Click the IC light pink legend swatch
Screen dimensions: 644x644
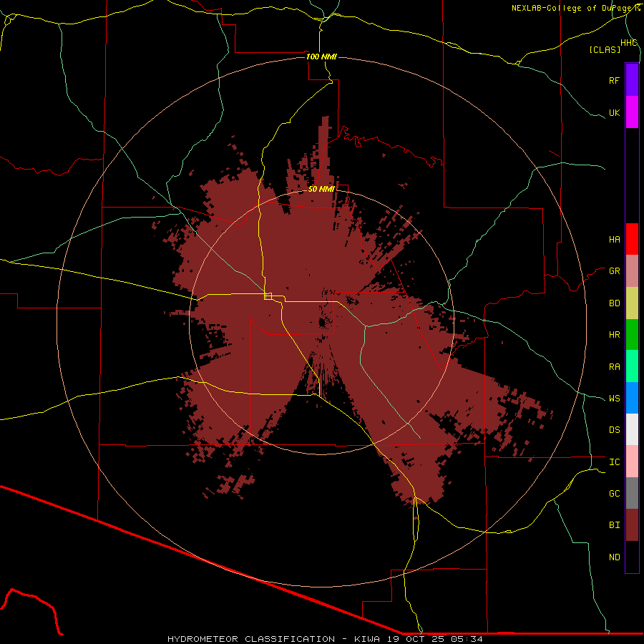tap(632, 462)
